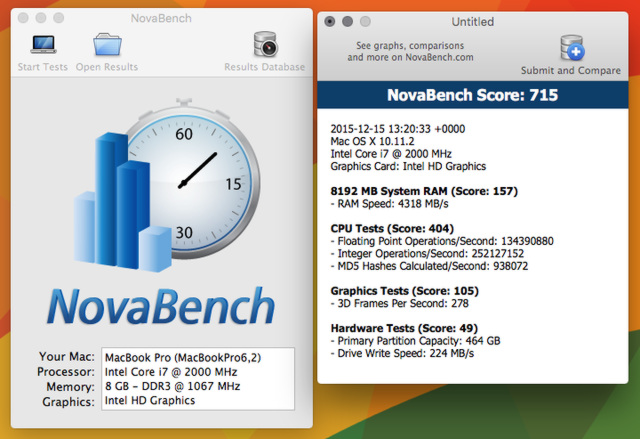Click the 'Processor:' label

point(66,372)
